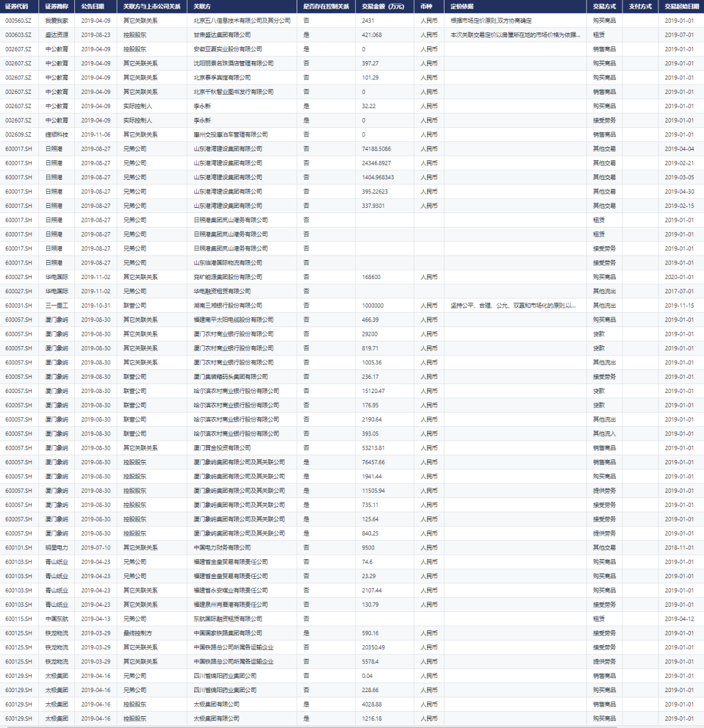
Task: Click the 关联方与上市公司关系 header
Action: [152, 7]
